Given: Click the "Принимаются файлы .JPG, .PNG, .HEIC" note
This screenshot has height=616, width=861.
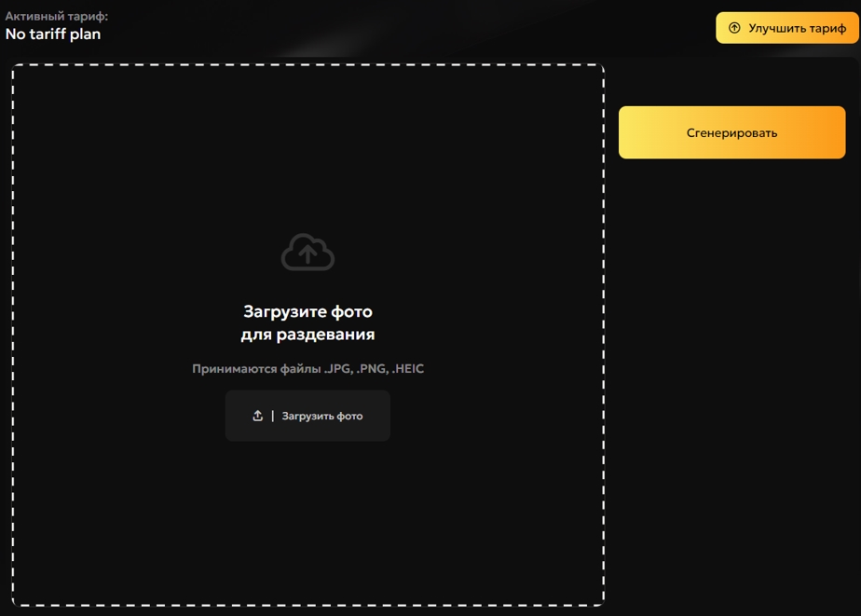Looking at the screenshot, I should (x=308, y=369).
